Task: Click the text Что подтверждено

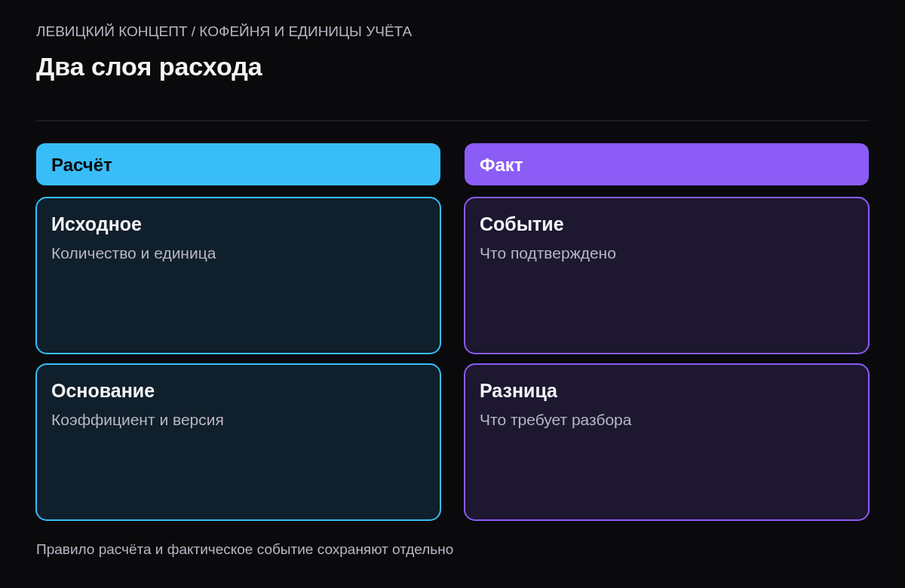Action: (548, 253)
